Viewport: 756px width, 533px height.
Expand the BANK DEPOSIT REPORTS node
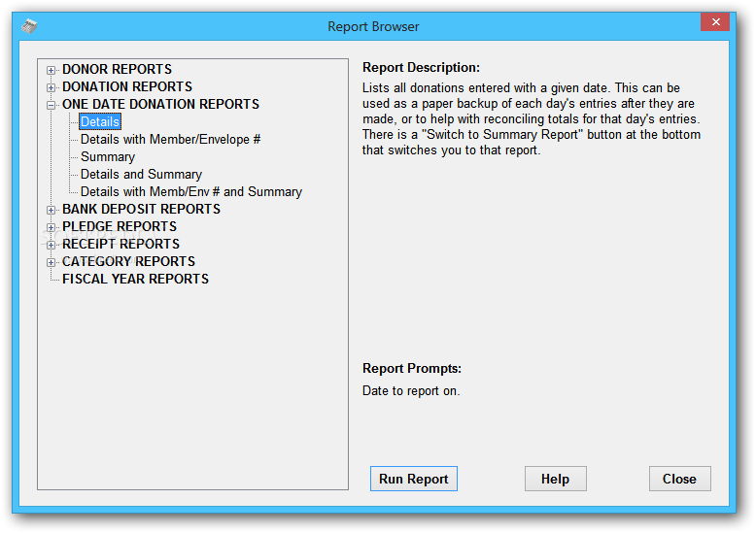[x=51, y=210]
